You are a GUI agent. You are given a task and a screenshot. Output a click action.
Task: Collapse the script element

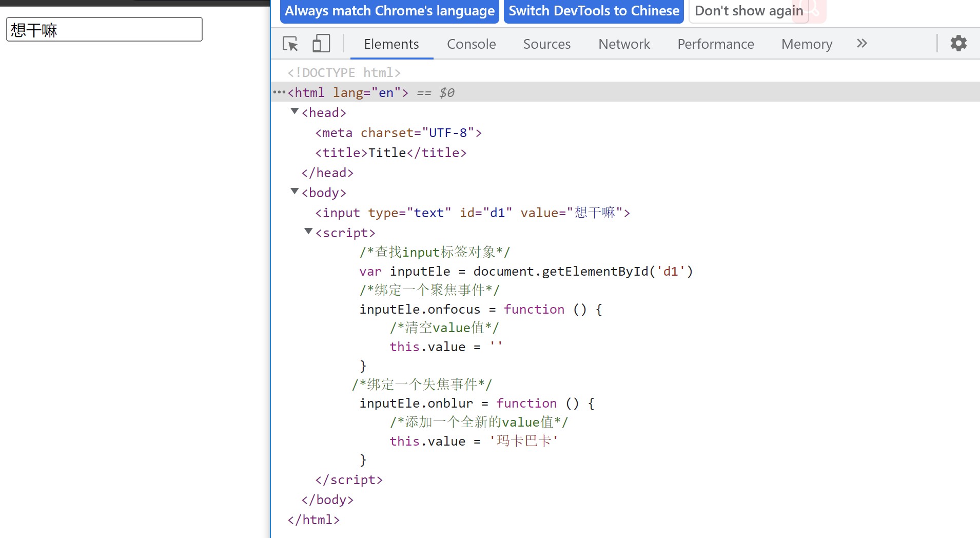[x=308, y=232]
